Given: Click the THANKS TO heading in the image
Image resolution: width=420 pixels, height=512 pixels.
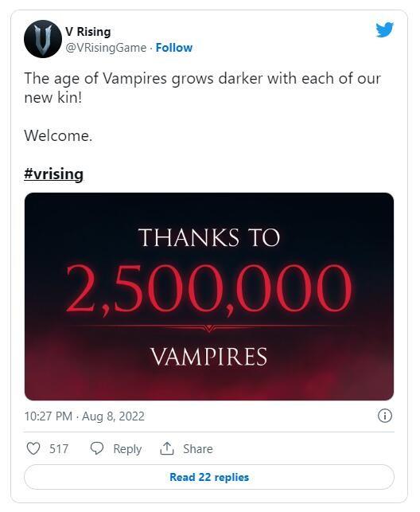Looking at the screenshot, I should tap(209, 237).
